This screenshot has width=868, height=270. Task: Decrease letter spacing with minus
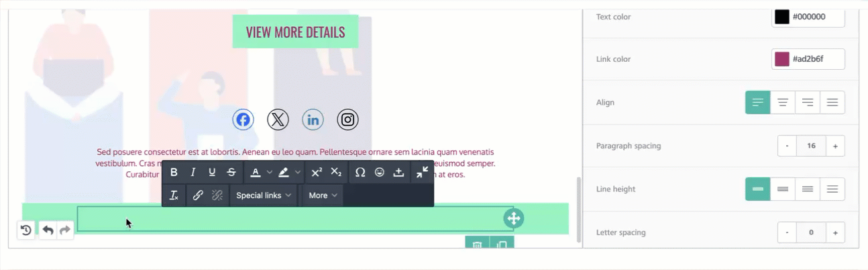(x=787, y=232)
